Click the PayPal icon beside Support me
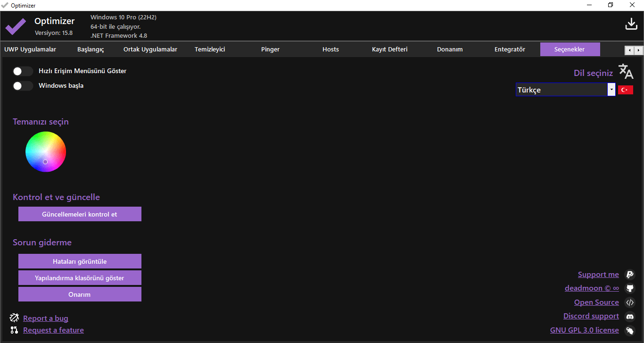Image resolution: width=644 pixels, height=343 pixels. point(629,275)
